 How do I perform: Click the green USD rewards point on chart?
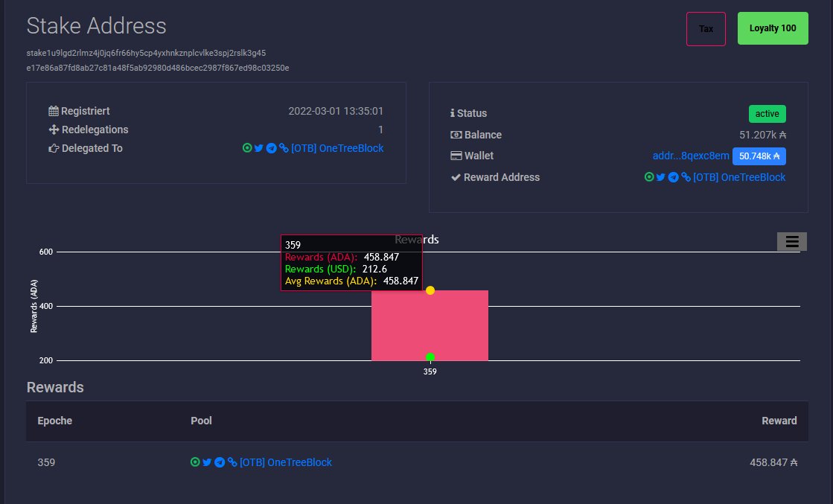[430, 357]
